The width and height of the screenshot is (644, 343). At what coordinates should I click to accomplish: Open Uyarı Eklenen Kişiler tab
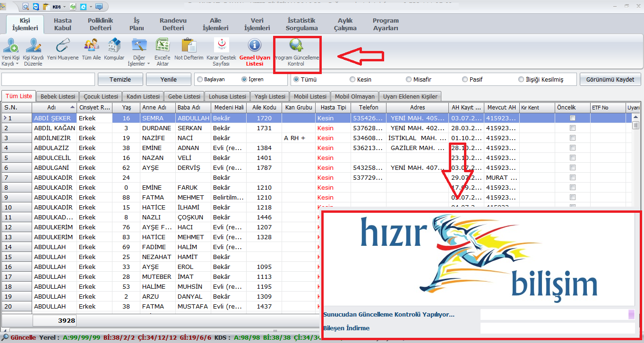point(410,96)
